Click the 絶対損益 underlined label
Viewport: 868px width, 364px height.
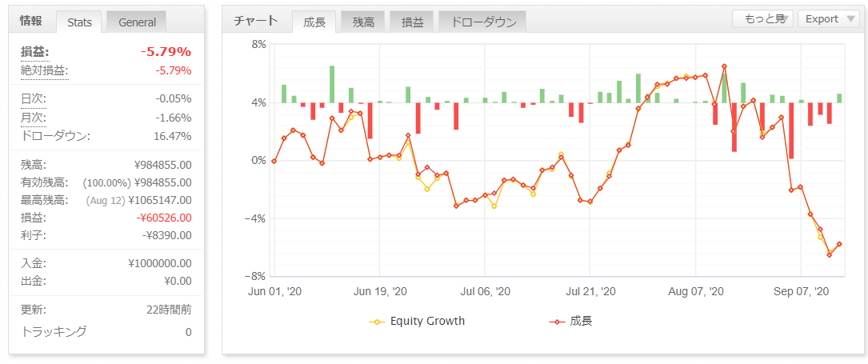click(x=44, y=71)
